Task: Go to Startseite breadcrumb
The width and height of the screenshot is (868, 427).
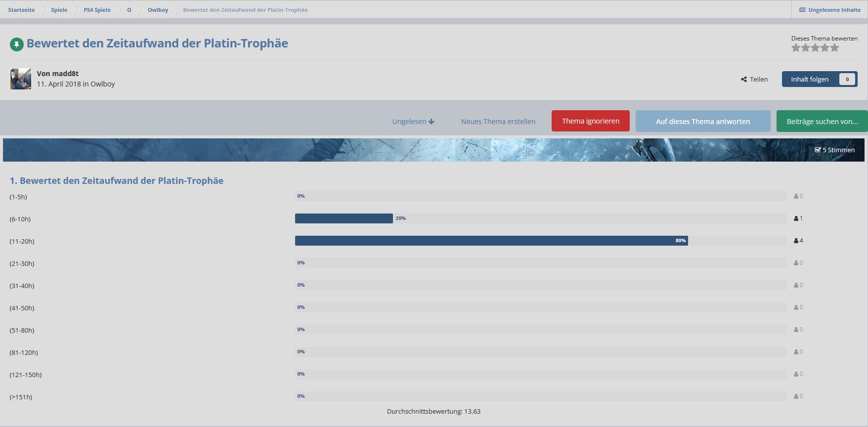Action: 21,10
